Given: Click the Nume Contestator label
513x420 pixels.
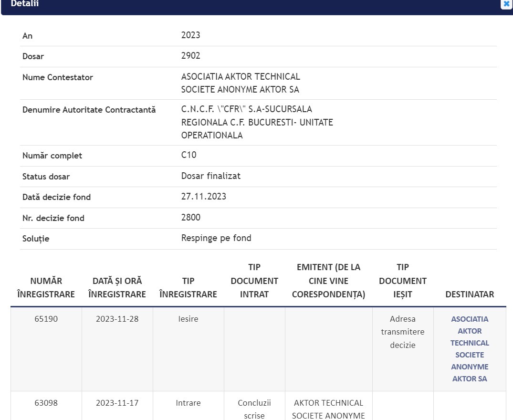Looking at the screenshot, I should 58,77.
